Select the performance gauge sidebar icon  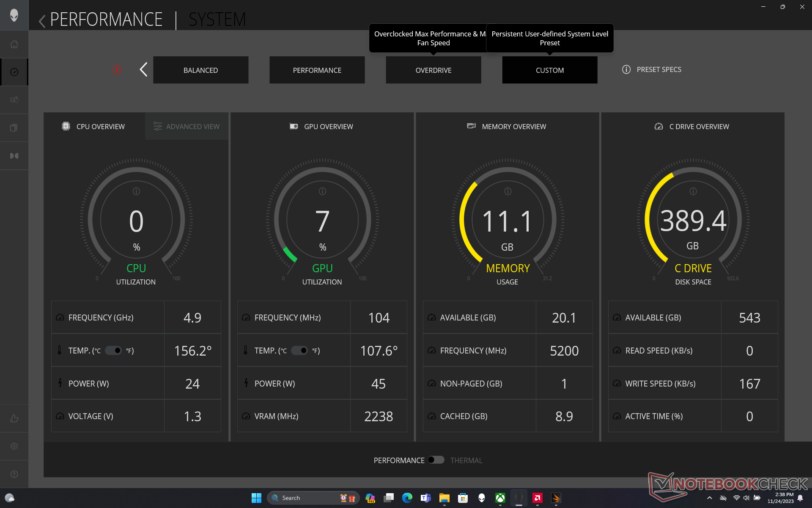click(14, 72)
